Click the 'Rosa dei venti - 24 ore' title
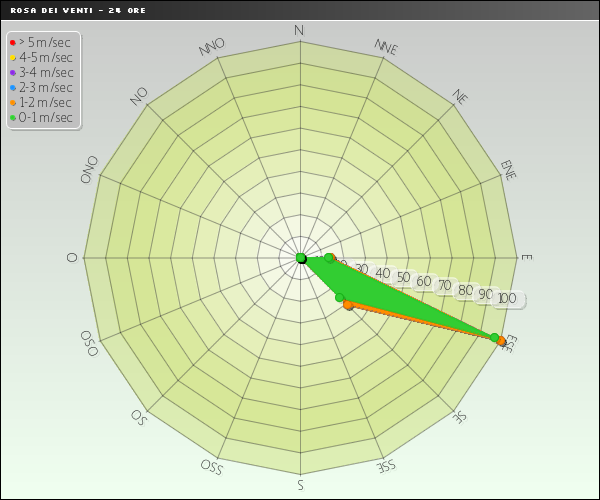This screenshot has width=600, height=500. pos(65,9)
